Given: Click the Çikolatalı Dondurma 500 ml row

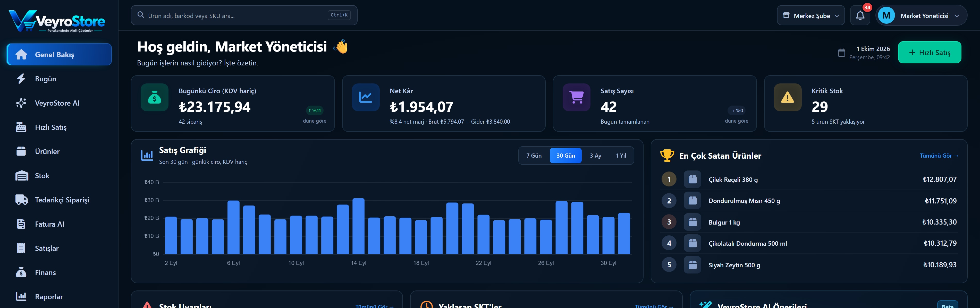Looking at the screenshot, I should 809,243.
